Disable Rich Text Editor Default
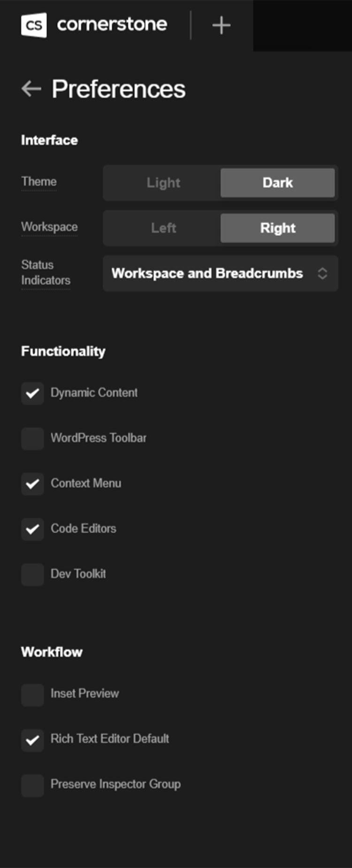Image resolution: width=352 pixels, height=868 pixels. click(x=32, y=740)
